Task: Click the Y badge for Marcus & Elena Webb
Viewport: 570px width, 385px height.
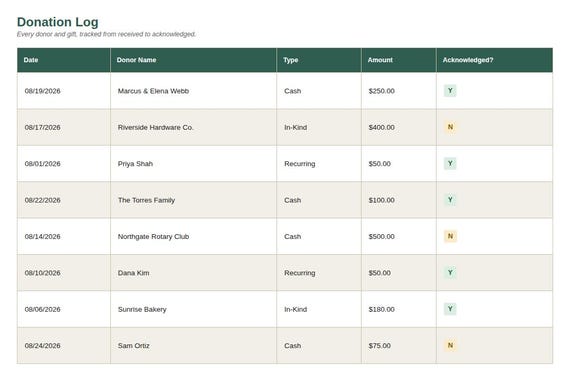Action: coord(450,91)
